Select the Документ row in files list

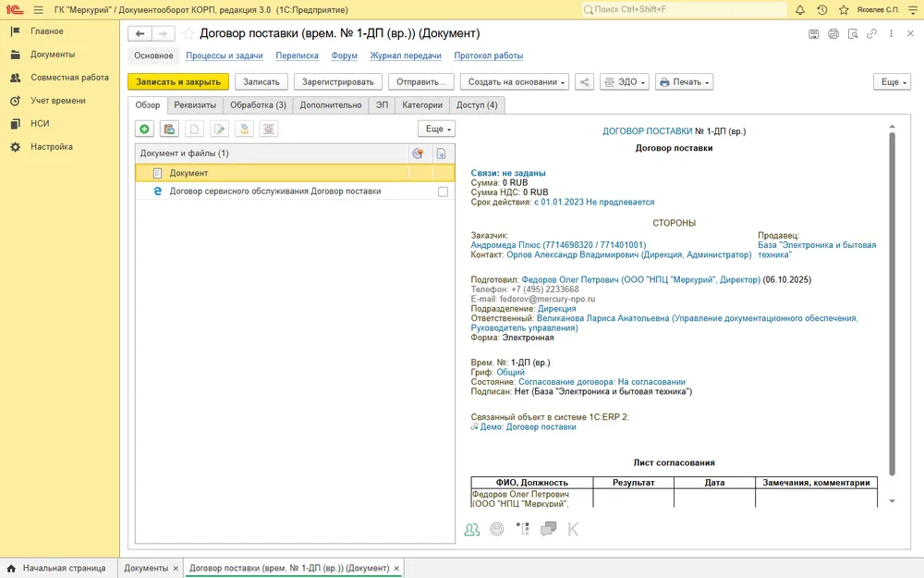(x=295, y=173)
